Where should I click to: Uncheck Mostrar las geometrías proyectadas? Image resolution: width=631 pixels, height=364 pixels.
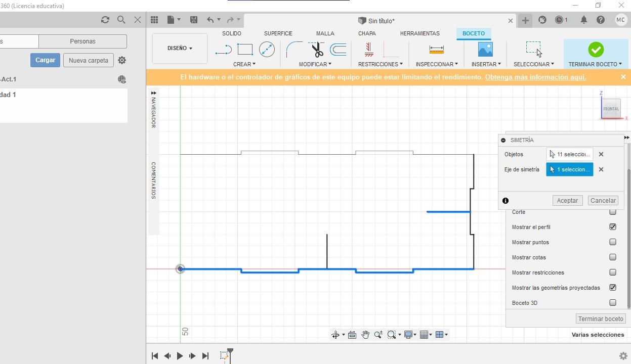click(613, 288)
